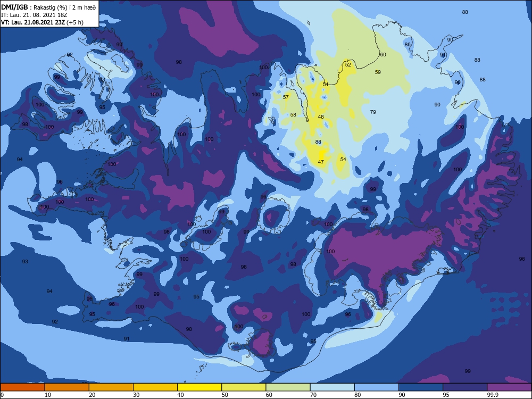
Task: Click the 57 humidity value on the map
Action: pyautogui.click(x=286, y=97)
